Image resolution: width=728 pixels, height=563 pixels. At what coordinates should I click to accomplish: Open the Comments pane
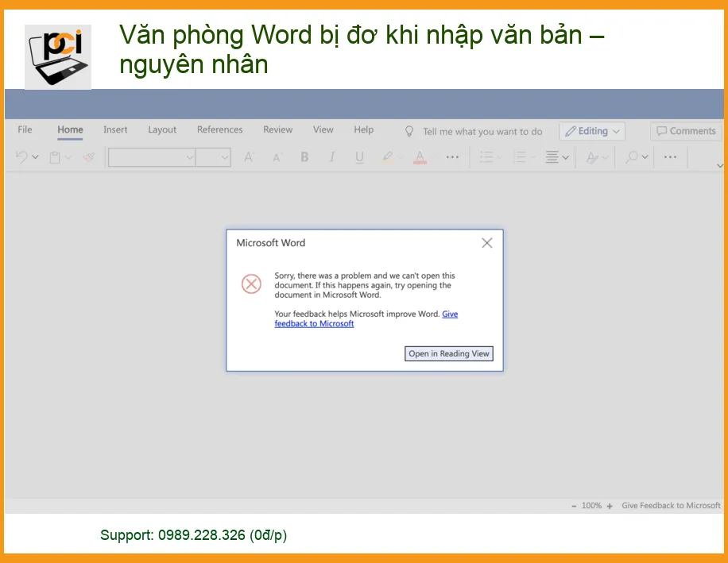(x=686, y=131)
